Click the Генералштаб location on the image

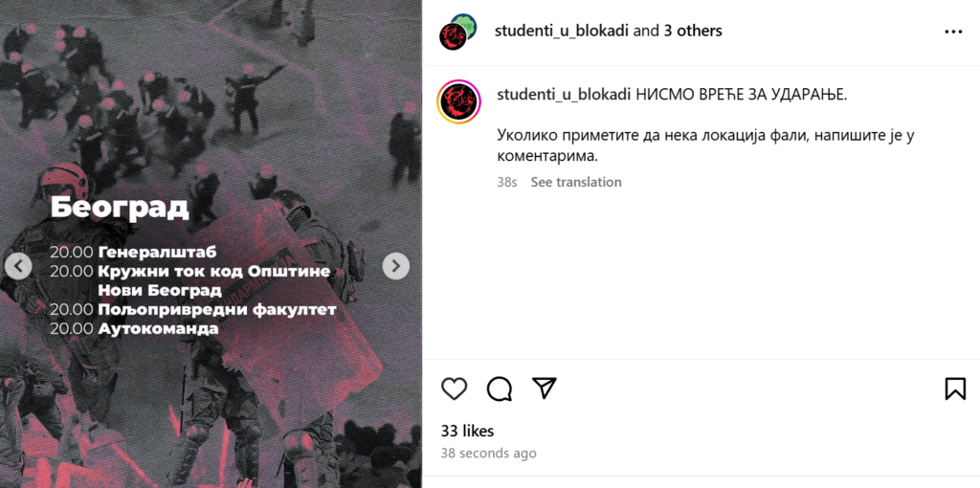click(x=158, y=253)
